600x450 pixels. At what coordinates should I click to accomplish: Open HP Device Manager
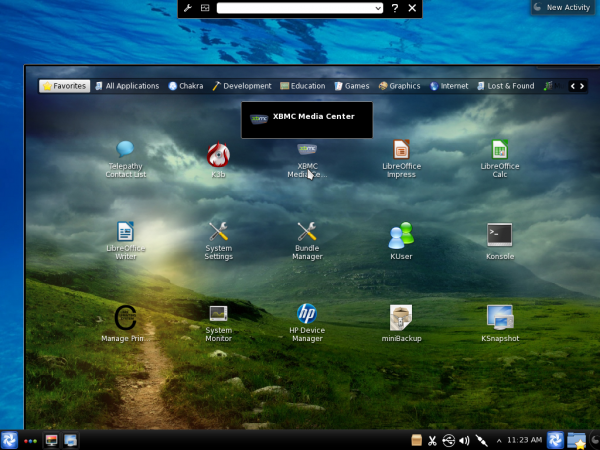[x=307, y=323]
